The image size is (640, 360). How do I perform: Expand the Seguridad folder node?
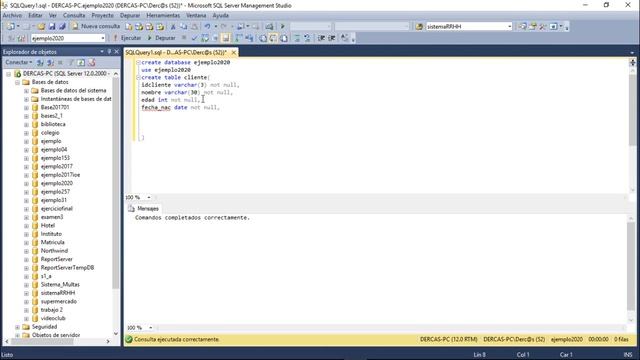point(18,327)
